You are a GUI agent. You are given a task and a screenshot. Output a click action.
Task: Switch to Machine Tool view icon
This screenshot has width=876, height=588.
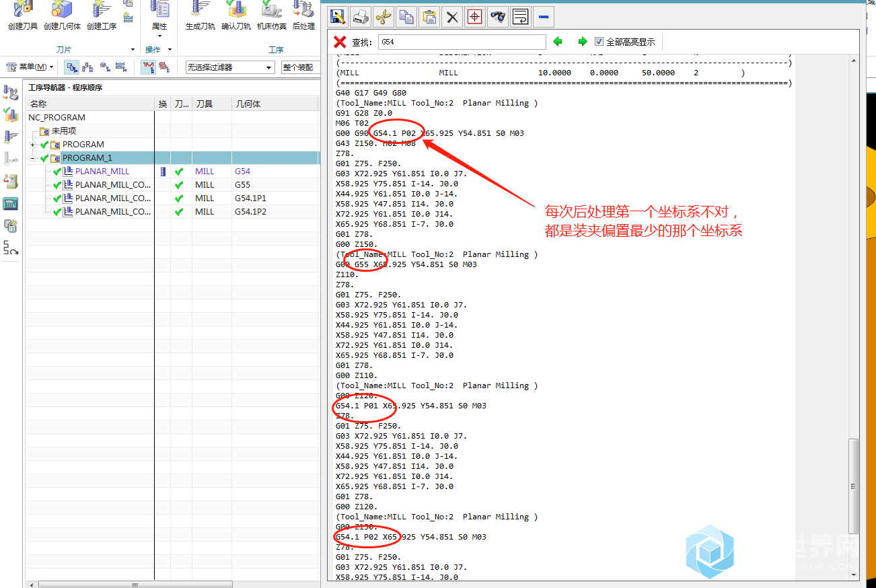[87, 67]
